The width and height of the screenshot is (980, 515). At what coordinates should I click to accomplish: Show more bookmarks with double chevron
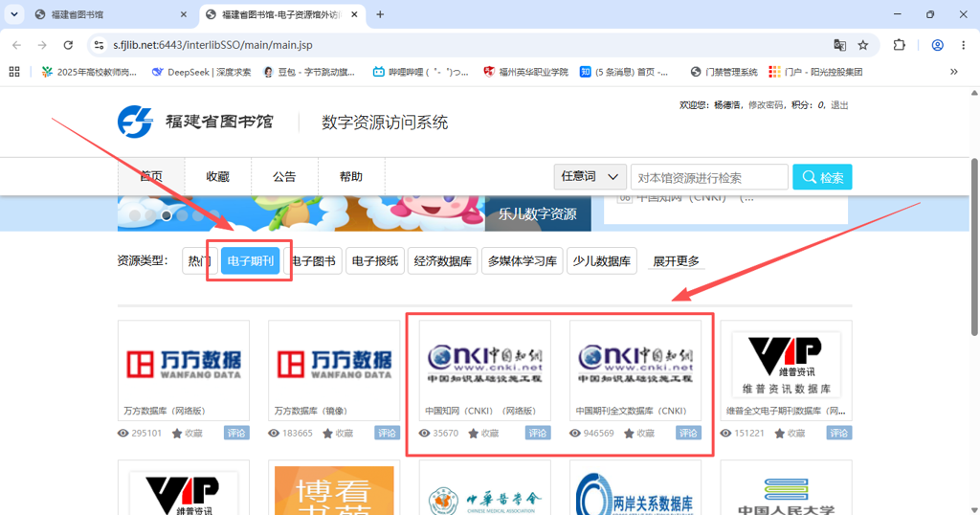[954, 72]
